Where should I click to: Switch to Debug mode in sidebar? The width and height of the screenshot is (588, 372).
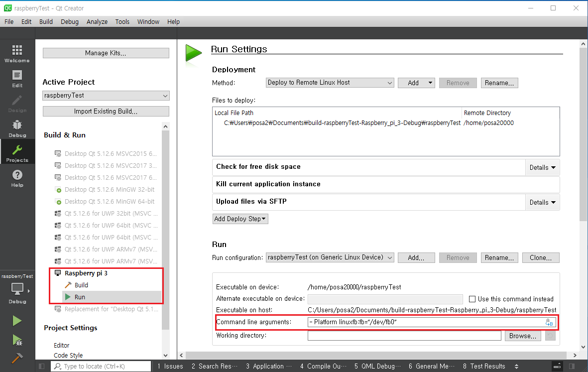(x=17, y=128)
